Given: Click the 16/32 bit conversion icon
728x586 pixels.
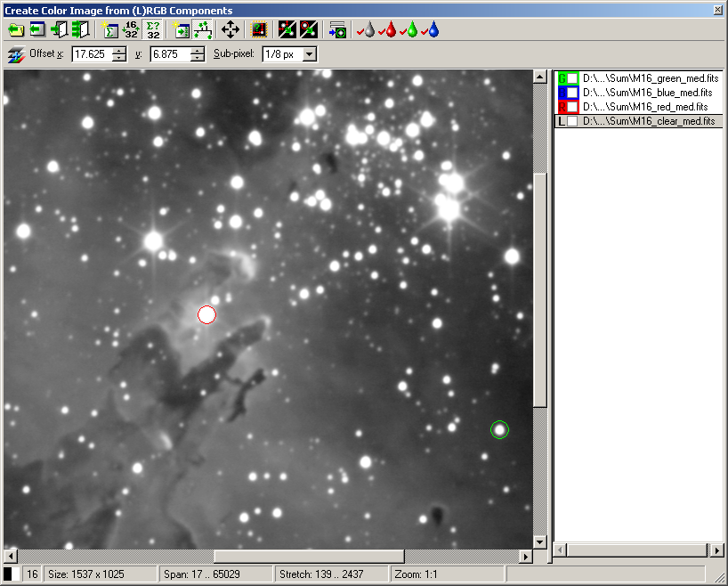Looking at the screenshot, I should [131, 29].
